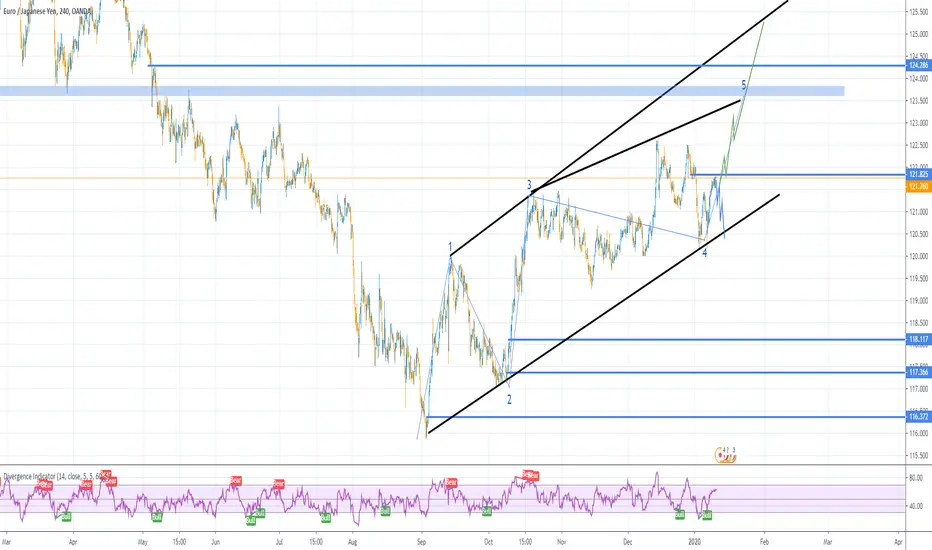932x550 pixels.
Task: Select the wave label 1
Action: tap(450, 247)
